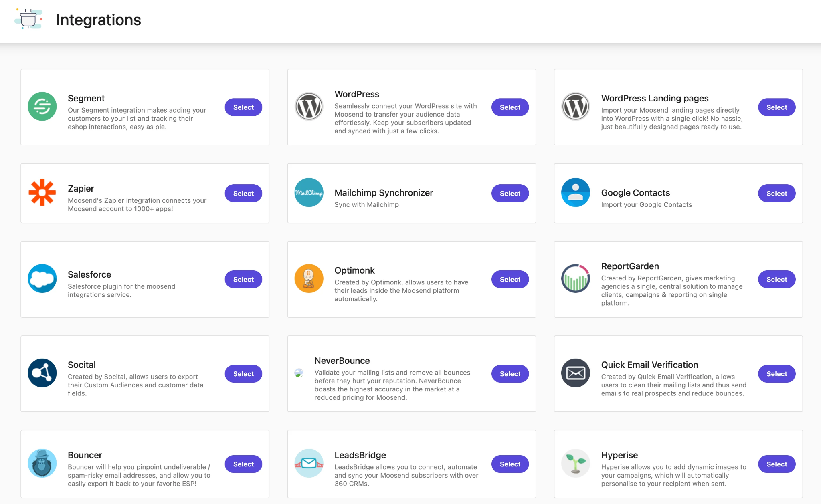The height and width of the screenshot is (504, 821).
Task: Click the Mailchimp Synchronizer logo
Action: coord(309,193)
